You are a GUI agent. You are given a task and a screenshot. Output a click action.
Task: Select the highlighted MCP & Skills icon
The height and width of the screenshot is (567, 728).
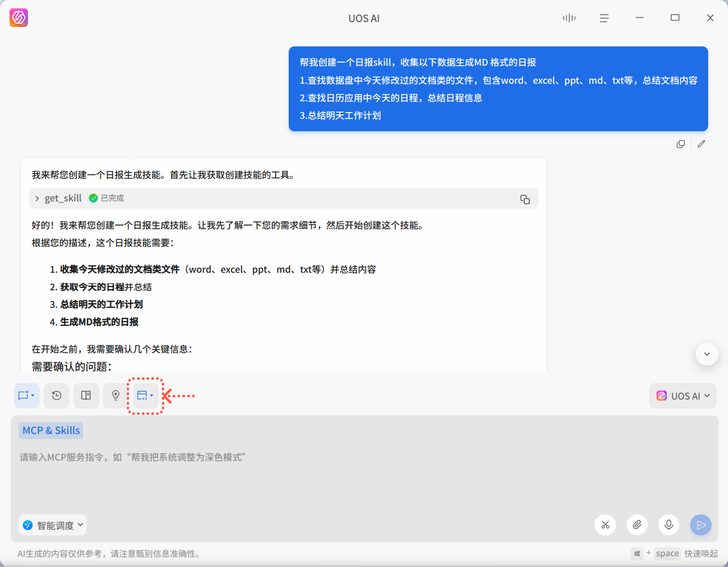tap(145, 396)
